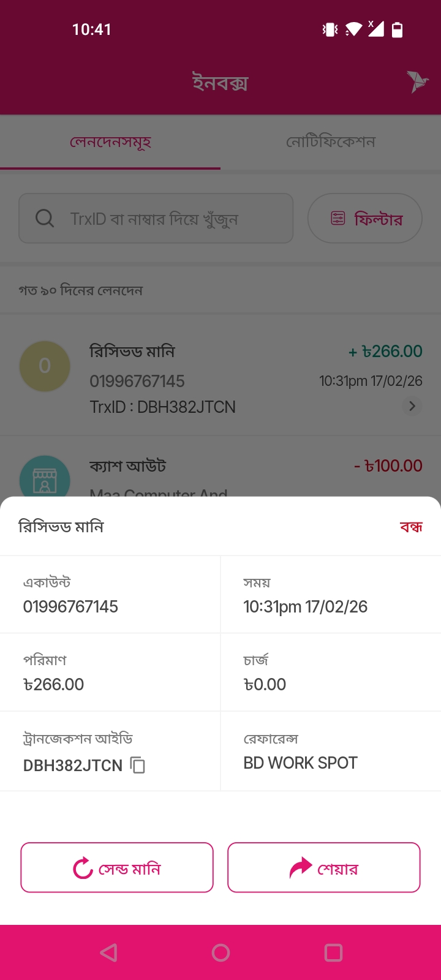Open the নোটিফিকেশন tab

point(331,142)
